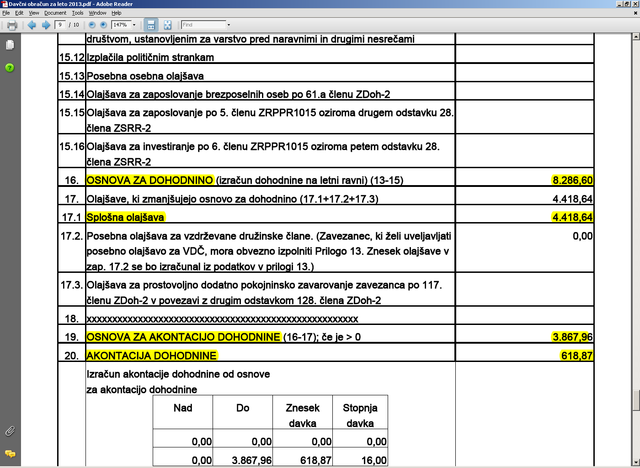The image size is (640, 468).
Task: Click the Print icon in toolbar
Action: (x=12, y=25)
